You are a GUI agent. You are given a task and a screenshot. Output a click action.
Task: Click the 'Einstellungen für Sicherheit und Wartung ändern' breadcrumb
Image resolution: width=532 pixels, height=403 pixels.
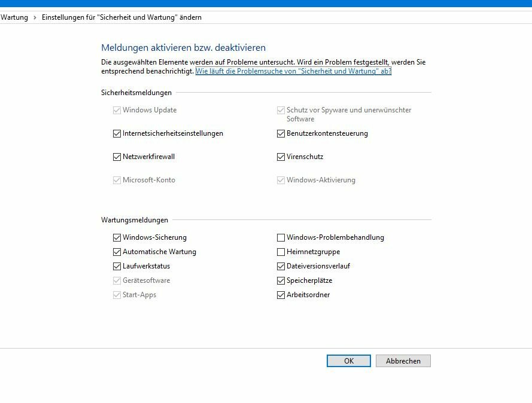[121, 17]
